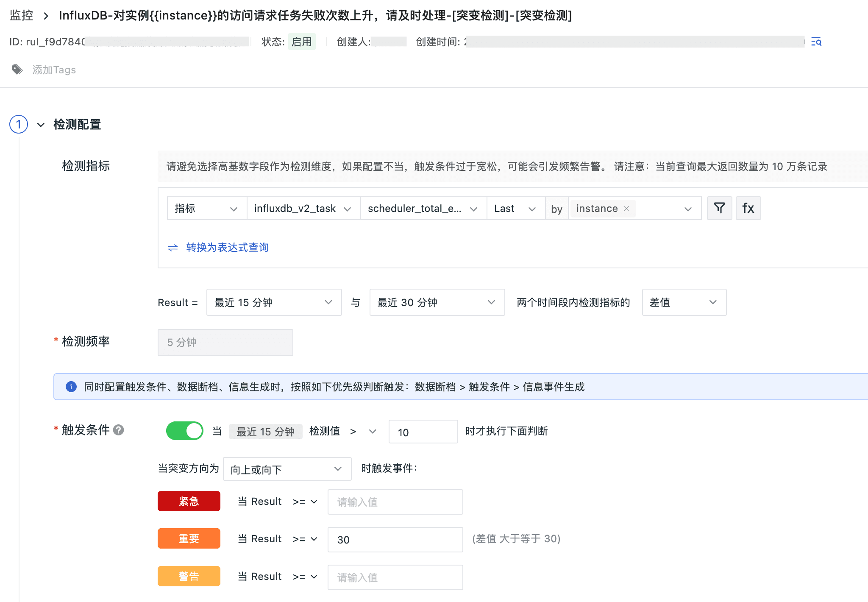Viewport: 868px width, 602px height.
Task: Go to 监控 breadcrumb
Action: [x=21, y=16]
